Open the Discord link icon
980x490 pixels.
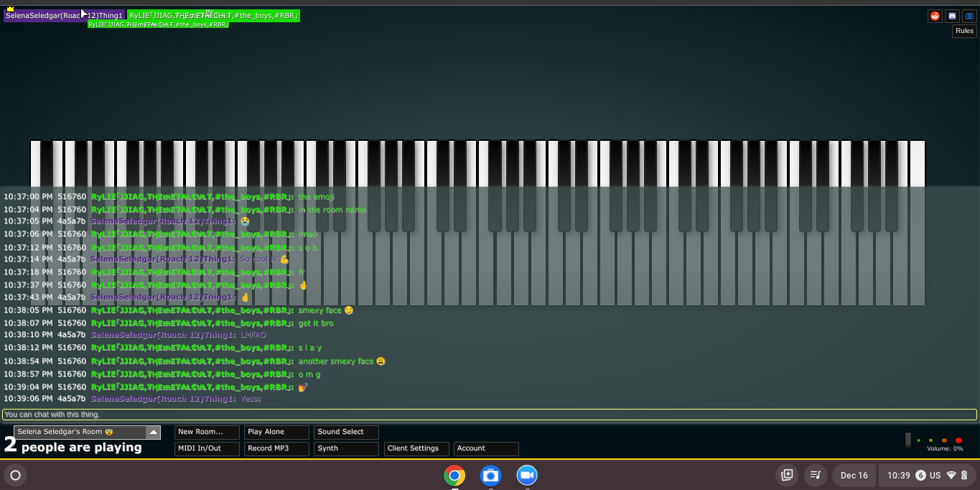952,16
